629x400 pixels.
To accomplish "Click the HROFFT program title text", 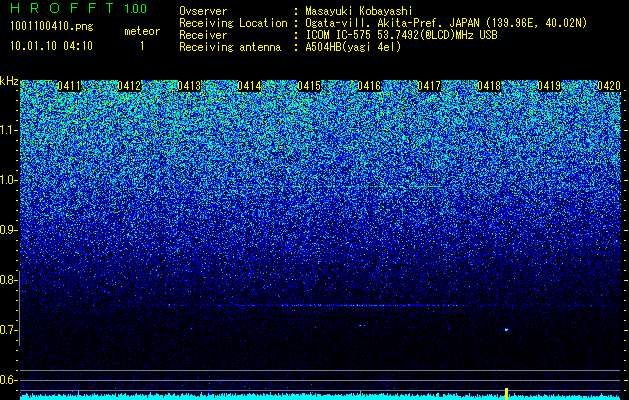I will [62, 8].
